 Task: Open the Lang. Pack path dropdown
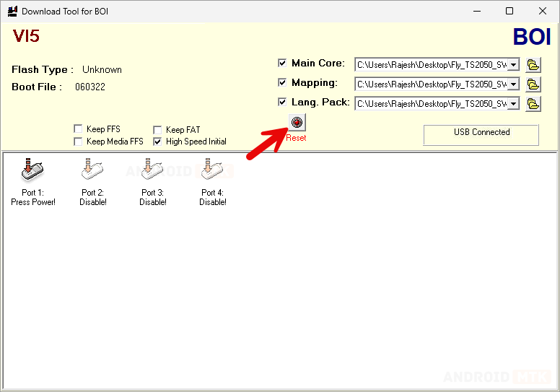tap(513, 104)
